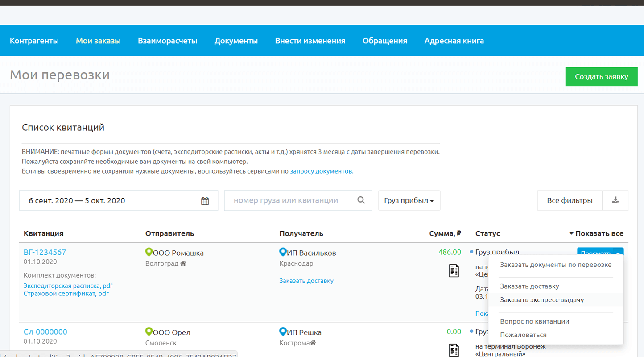Expand the Показать все column toggle

(596, 233)
